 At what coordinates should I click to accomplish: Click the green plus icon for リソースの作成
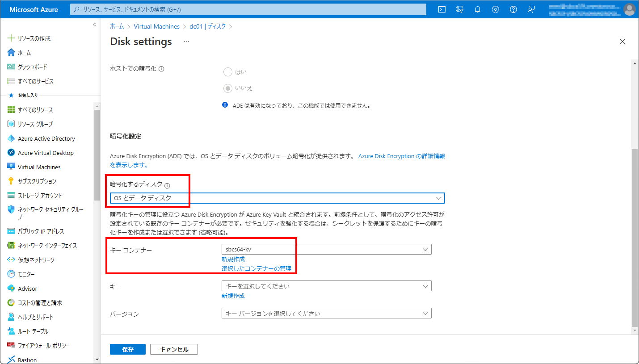coord(11,38)
